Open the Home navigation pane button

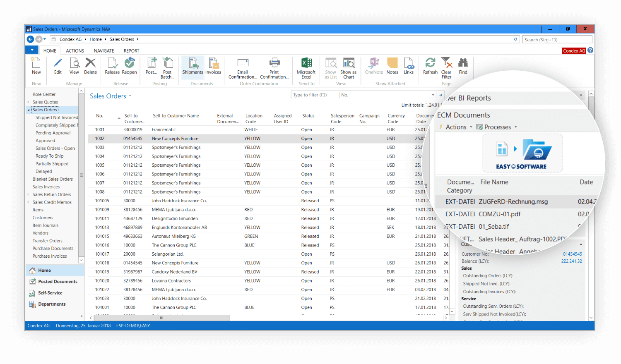coord(55,270)
